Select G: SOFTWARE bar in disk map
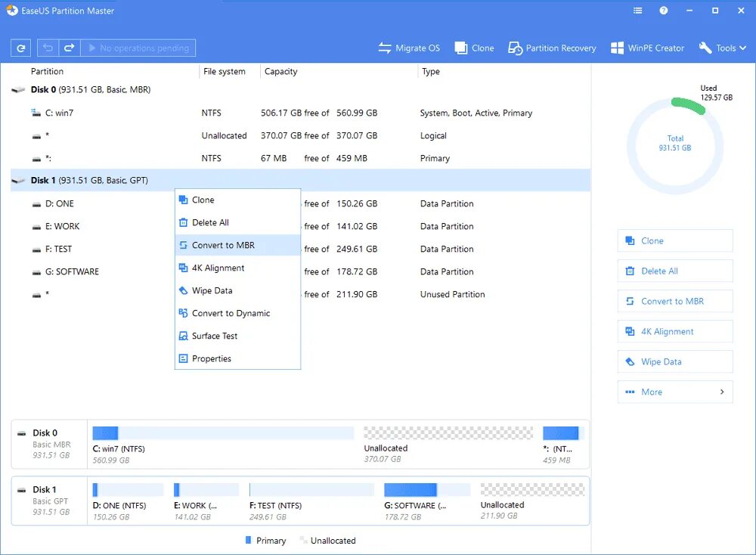Screen dimensions: 756x555 426,490
